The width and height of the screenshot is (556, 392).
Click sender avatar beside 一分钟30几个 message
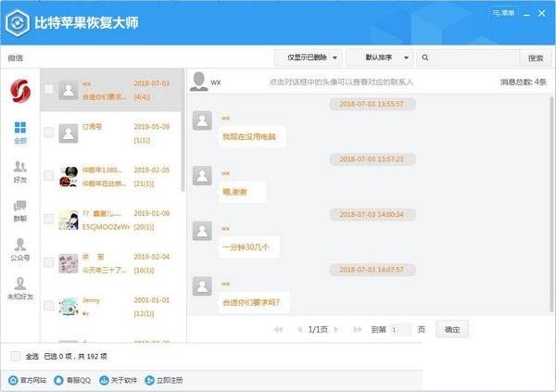[202, 231]
